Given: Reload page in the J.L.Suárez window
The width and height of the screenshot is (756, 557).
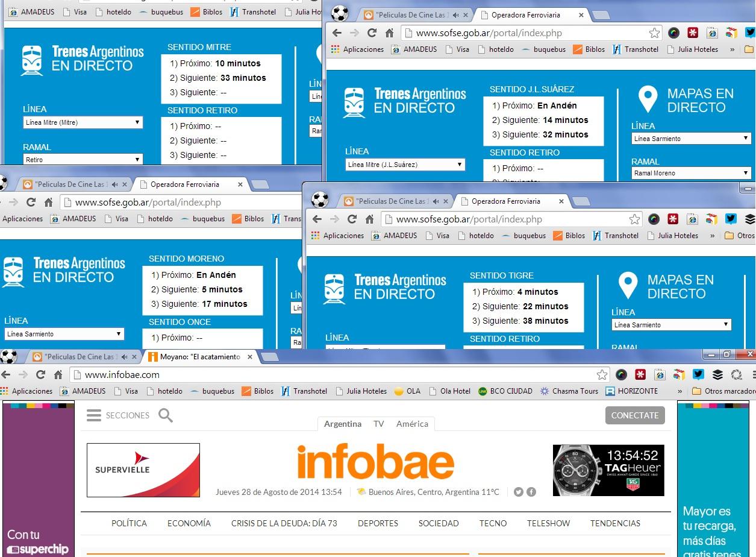Looking at the screenshot, I should pos(372,33).
